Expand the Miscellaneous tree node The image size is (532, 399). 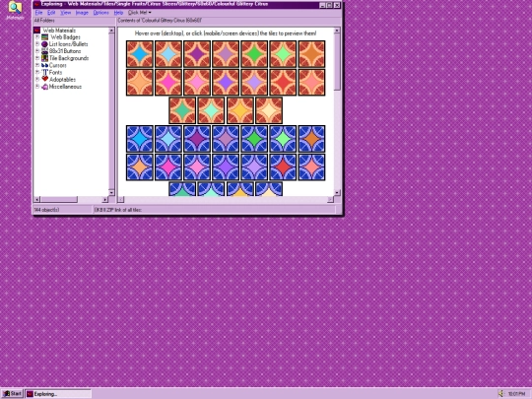pos(37,87)
